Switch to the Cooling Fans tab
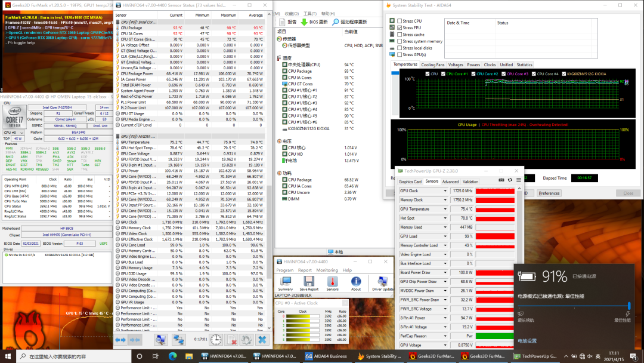The image size is (644, 363). coord(433,64)
